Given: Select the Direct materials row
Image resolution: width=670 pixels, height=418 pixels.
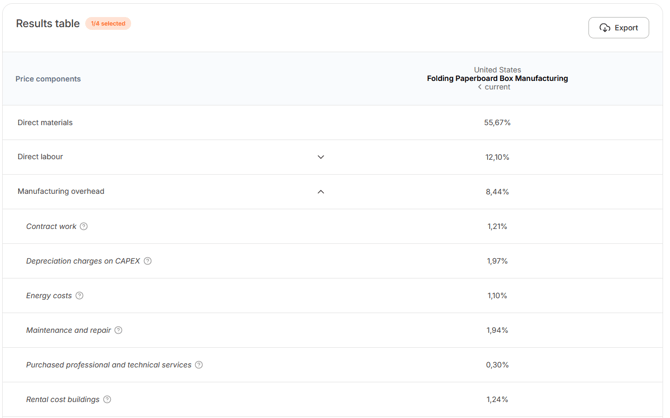Looking at the screenshot, I should coord(332,123).
